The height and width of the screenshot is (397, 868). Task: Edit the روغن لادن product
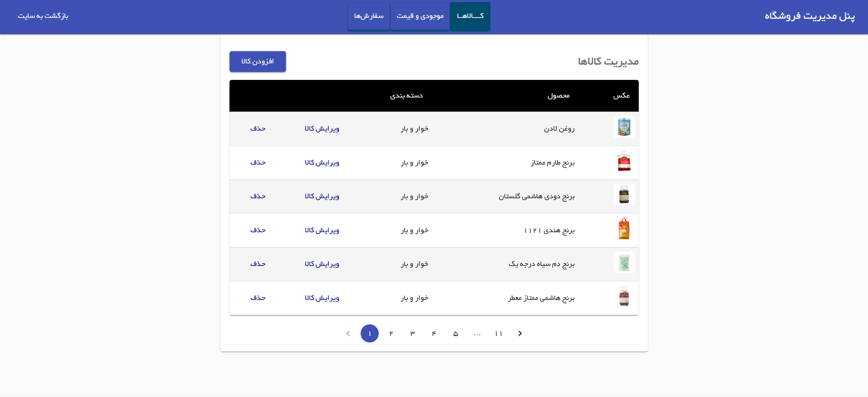[322, 129]
